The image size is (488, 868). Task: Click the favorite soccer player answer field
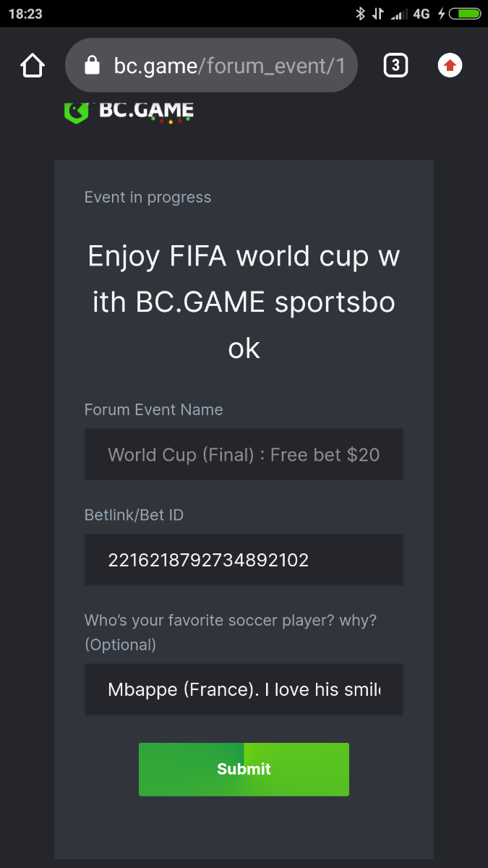click(244, 689)
